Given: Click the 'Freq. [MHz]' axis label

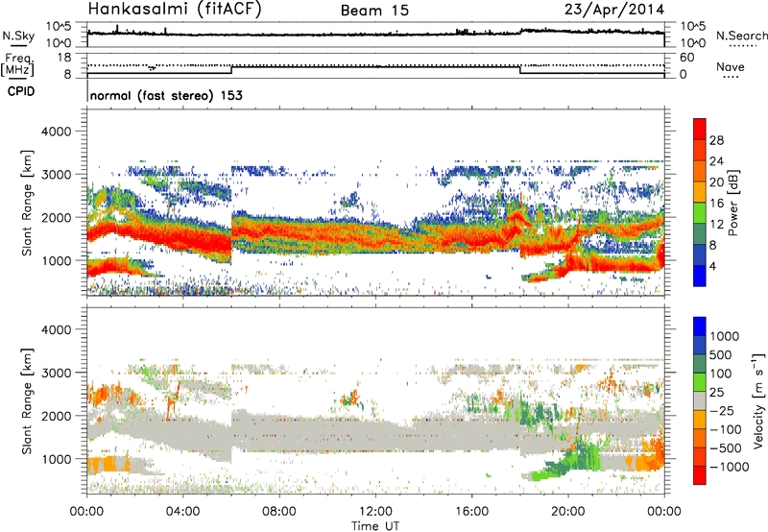Looking at the screenshot, I should pyautogui.click(x=17, y=64).
